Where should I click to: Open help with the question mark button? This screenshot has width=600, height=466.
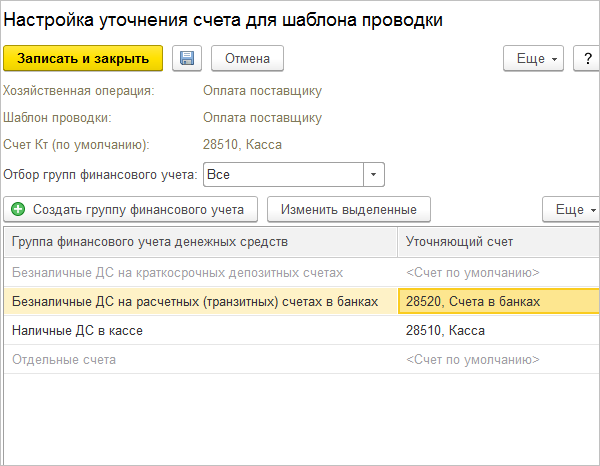coord(587,59)
